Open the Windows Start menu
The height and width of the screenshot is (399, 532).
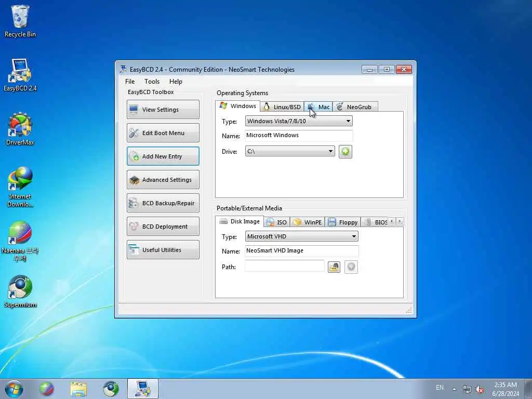[14, 389]
